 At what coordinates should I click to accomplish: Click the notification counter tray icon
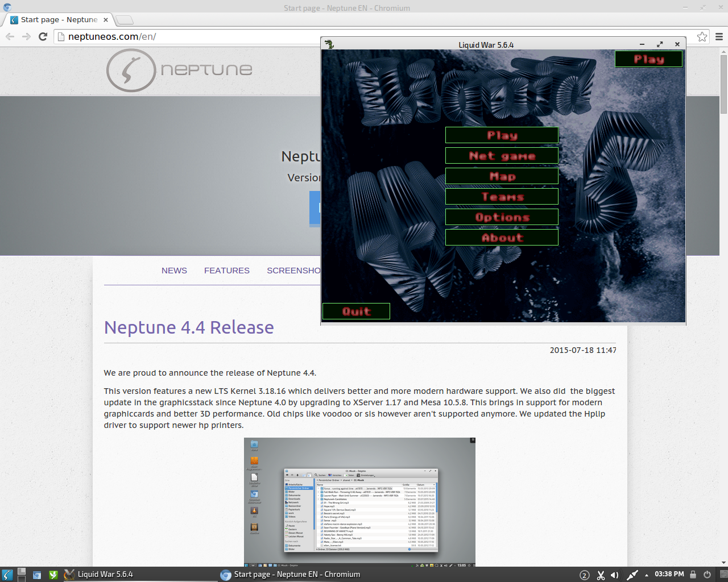pyautogui.click(x=585, y=575)
